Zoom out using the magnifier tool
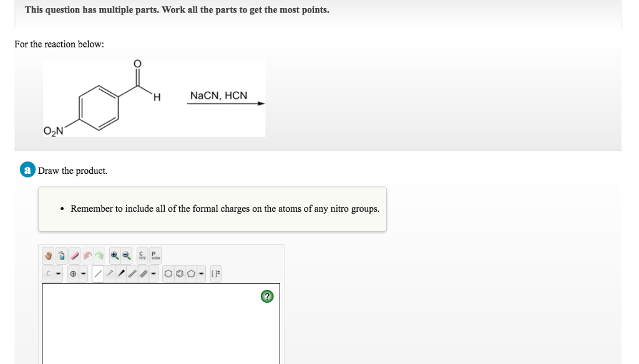639x364 pixels. pos(125,256)
